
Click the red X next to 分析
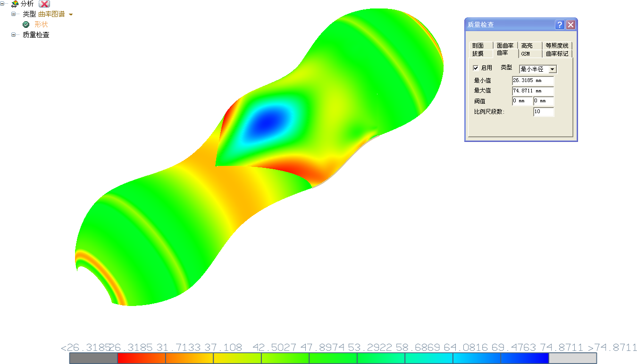coord(44,4)
